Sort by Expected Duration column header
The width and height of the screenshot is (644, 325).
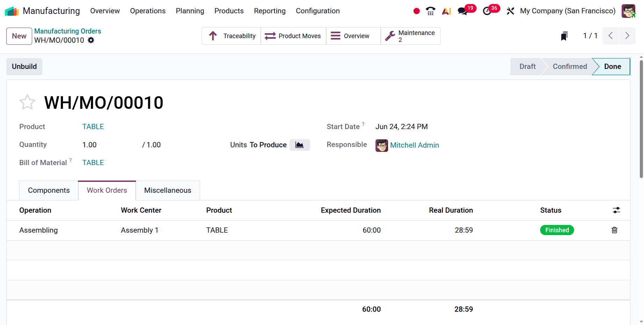[x=351, y=210]
